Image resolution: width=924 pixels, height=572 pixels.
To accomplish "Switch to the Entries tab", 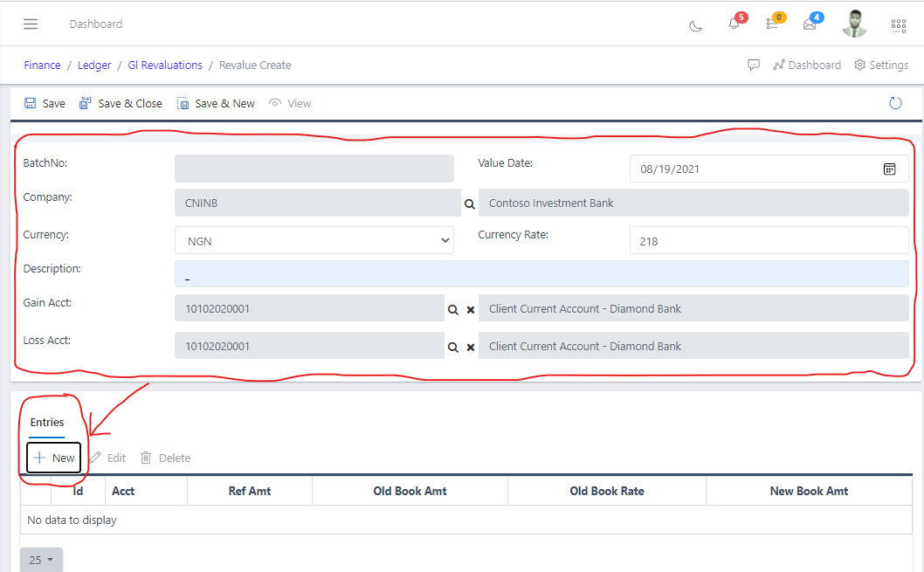I will pos(46,422).
